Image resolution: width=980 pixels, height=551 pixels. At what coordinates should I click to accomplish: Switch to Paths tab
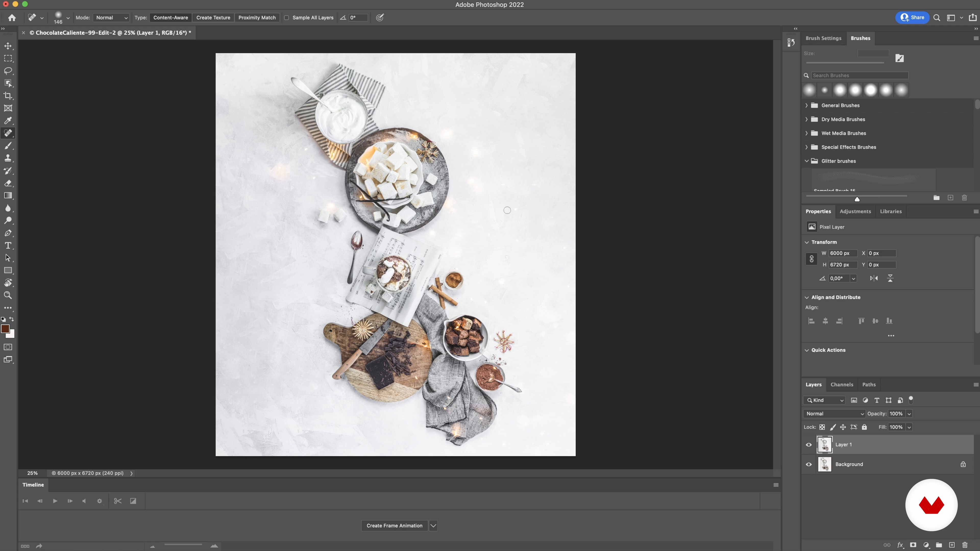869,384
